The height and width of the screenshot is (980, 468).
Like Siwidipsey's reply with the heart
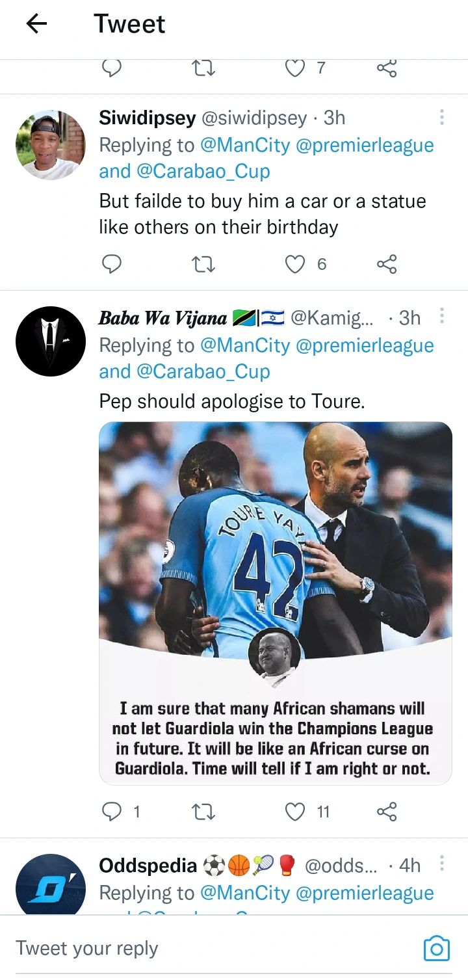[x=296, y=264]
